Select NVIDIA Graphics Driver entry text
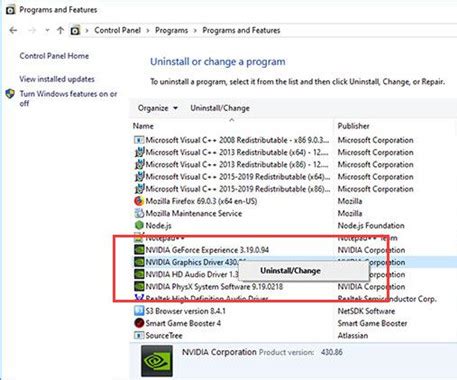The image size is (457, 380). click(x=191, y=262)
